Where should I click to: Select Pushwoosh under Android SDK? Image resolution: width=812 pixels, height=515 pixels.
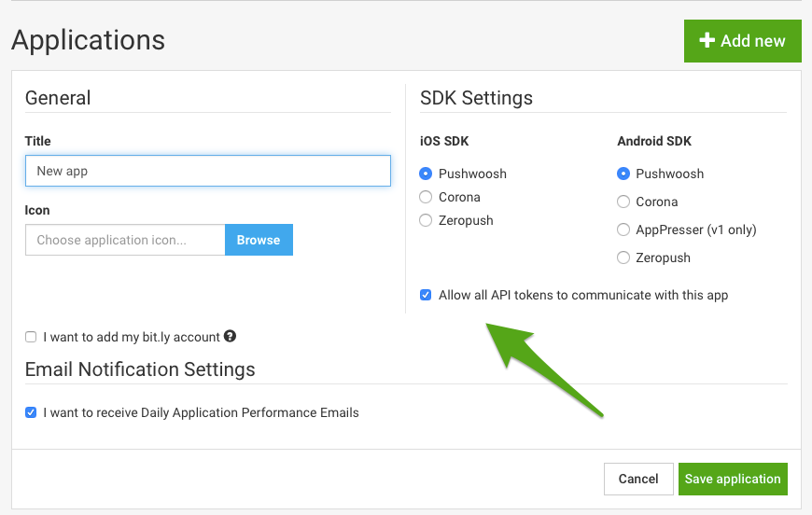623,174
